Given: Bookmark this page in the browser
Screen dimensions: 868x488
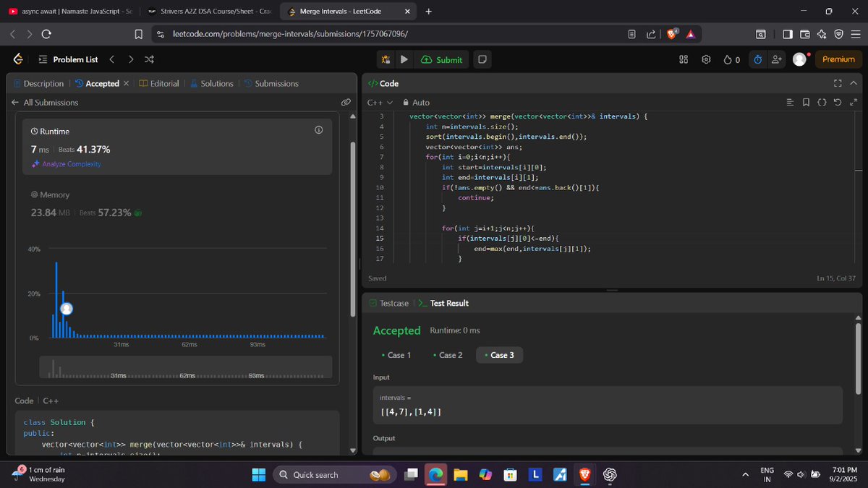Looking at the screenshot, I should [x=138, y=34].
